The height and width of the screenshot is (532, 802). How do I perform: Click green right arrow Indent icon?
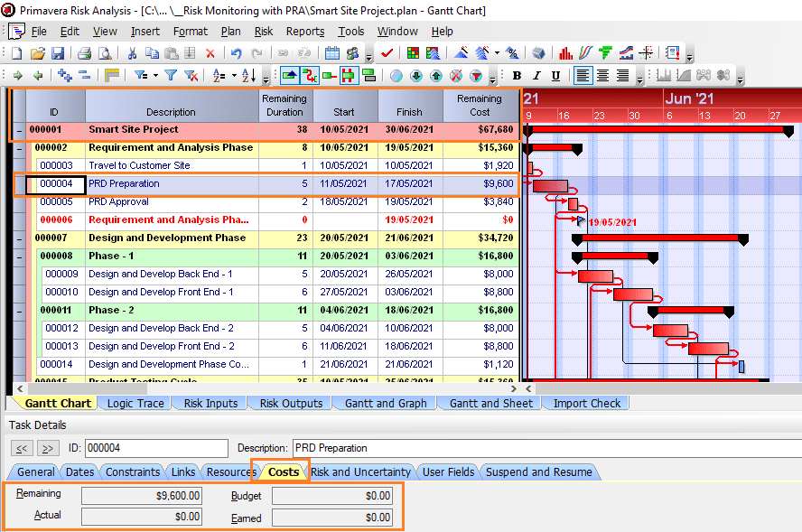(18, 76)
